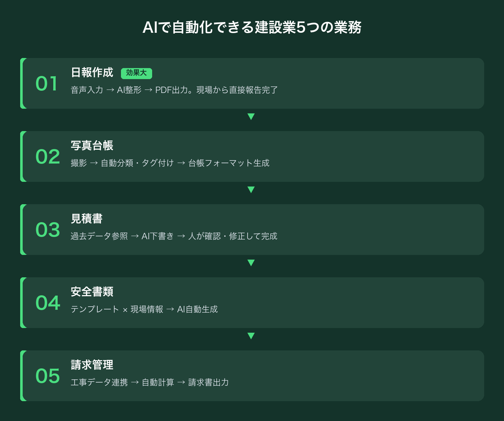This screenshot has height=421, width=504.
Task: Click the step number 01
Action: pos(47,84)
